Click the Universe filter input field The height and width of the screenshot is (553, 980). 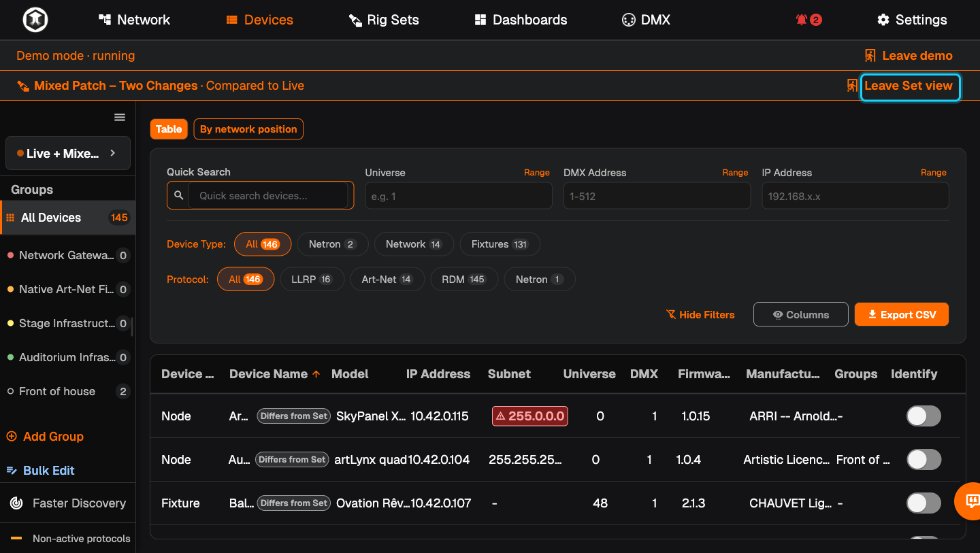(x=459, y=196)
